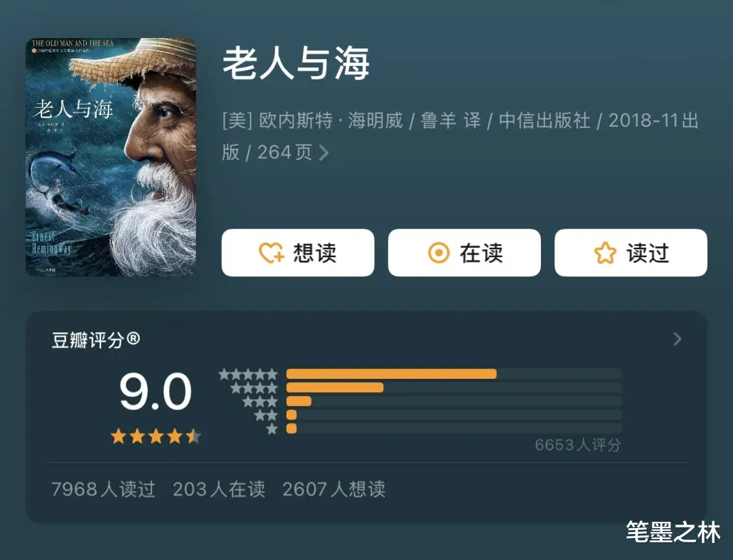The image size is (733, 560).
Task: Click the three-star row icon
Action: 261,401
